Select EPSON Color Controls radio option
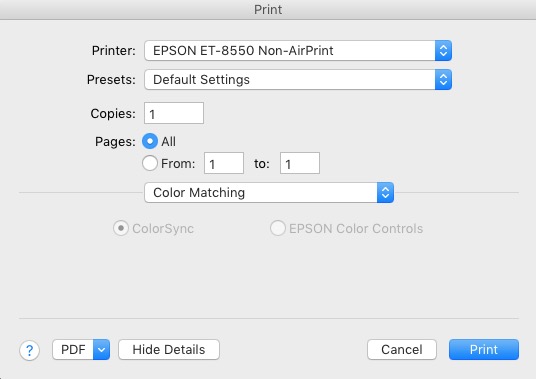This screenshot has height=379, width=536. [x=278, y=228]
